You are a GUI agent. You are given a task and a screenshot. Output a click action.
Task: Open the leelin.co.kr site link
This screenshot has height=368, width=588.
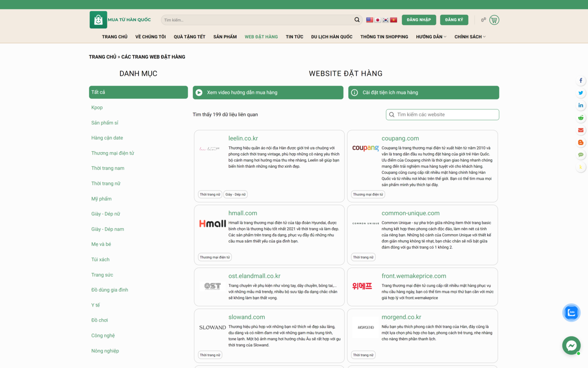(x=243, y=138)
